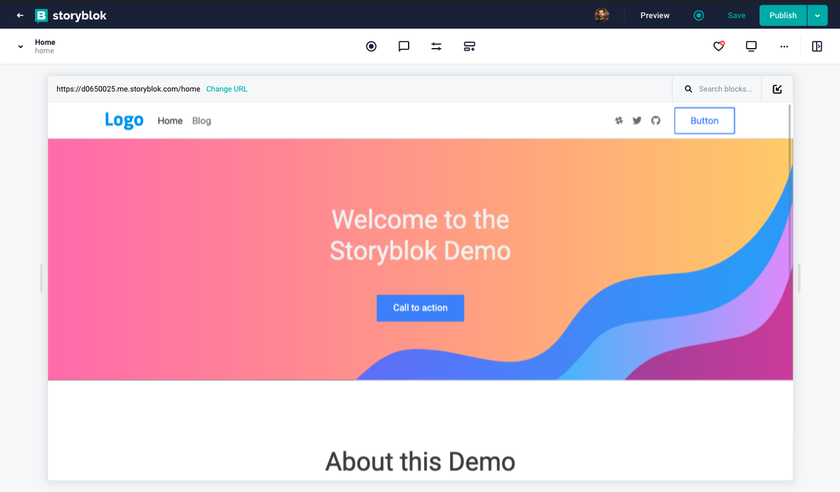
Task: Save the story
Action: [x=736, y=16]
